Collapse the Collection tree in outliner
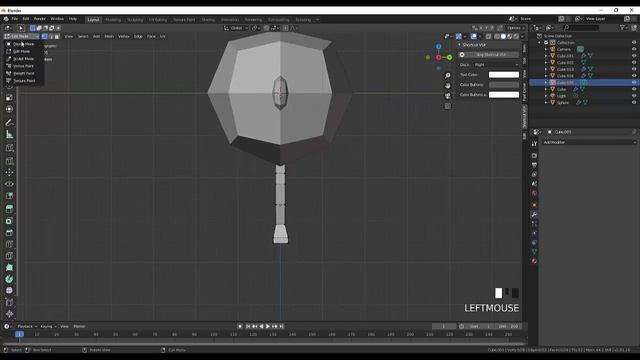640x360 pixels. (539, 42)
